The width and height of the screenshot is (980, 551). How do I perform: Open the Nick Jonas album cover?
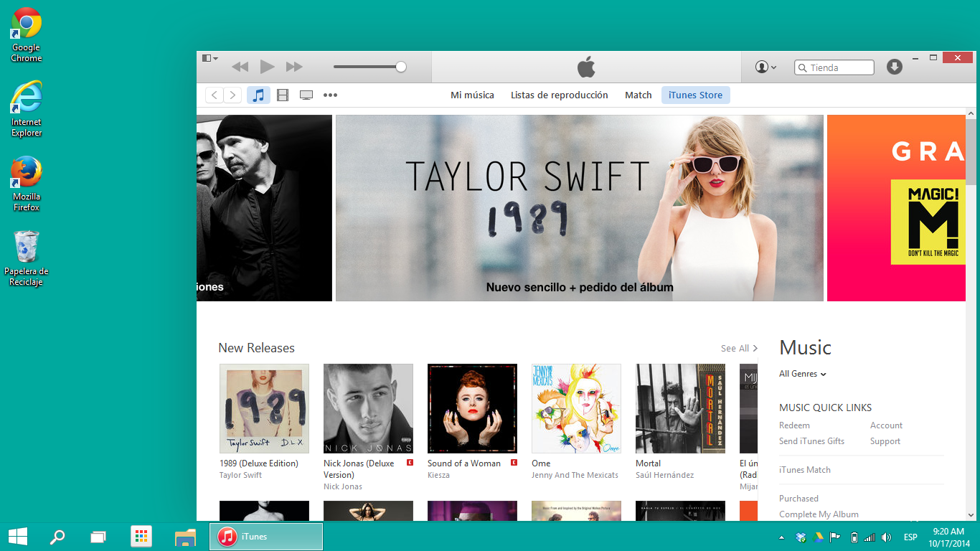368,408
